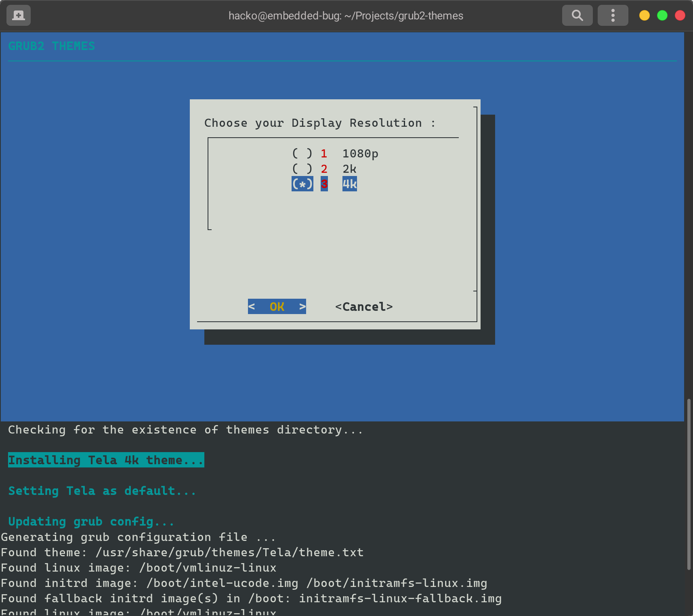Close terminal with red button

click(x=680, y=15)
